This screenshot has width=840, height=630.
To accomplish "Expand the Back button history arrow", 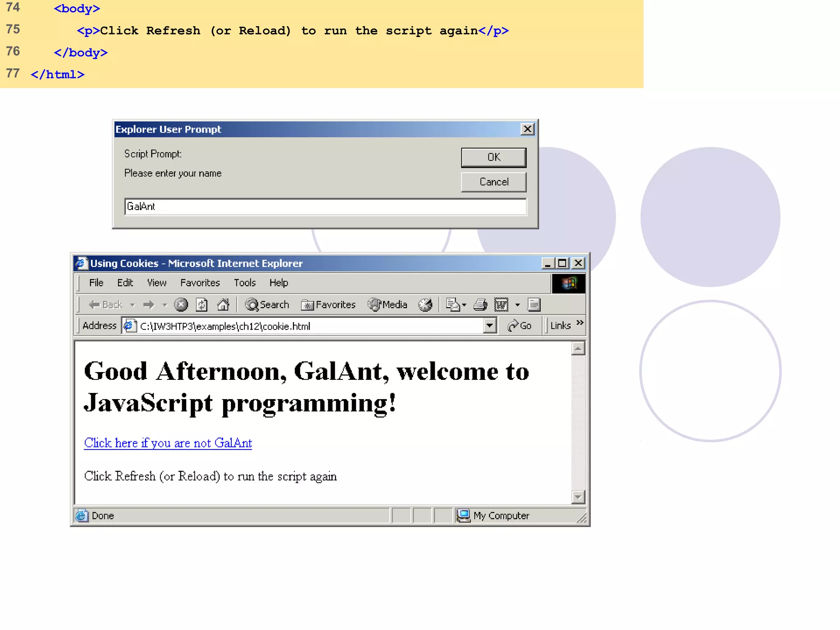I will point(132,305).
